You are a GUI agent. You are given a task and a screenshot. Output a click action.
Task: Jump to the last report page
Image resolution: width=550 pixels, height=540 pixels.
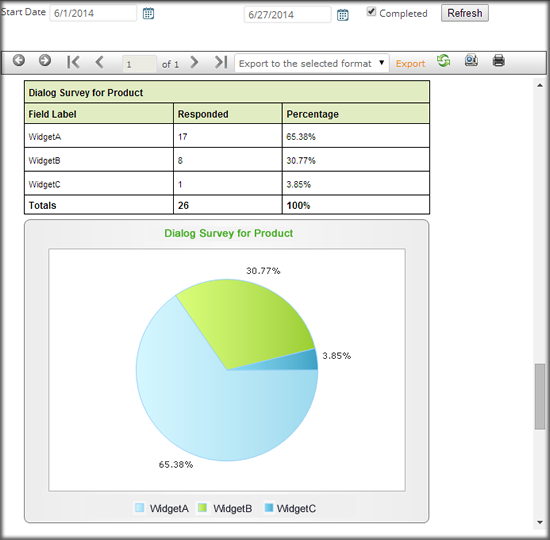(x=221, y=62)
